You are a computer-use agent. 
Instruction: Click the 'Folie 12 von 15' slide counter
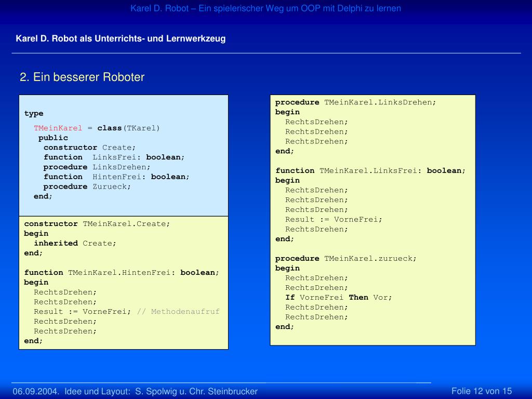pyautogui.click(x=482, y=391)
